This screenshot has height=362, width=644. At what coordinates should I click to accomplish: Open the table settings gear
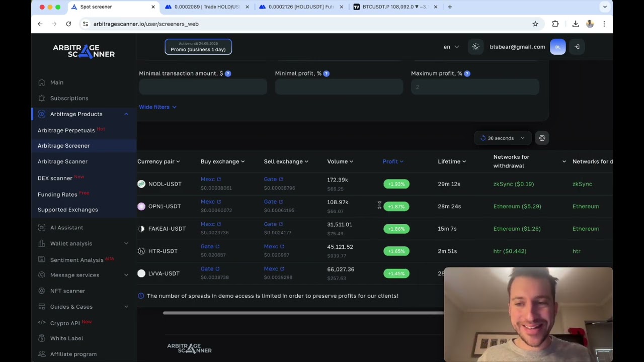coord(542,138)
